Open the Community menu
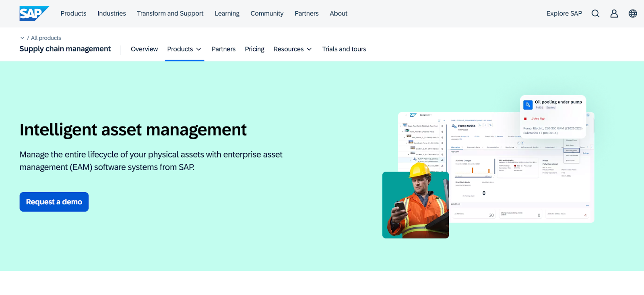 click(x=267, y=13)
